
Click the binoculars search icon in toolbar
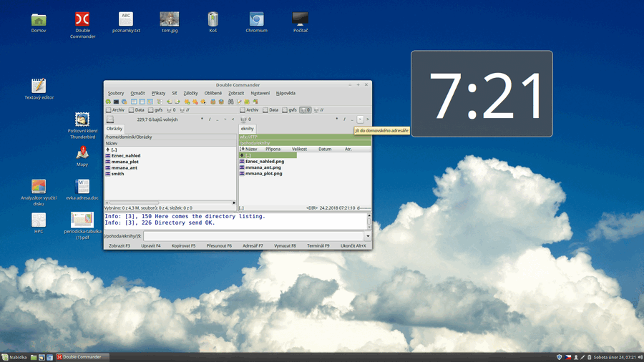pyautogui.click(x=231, y=102)
